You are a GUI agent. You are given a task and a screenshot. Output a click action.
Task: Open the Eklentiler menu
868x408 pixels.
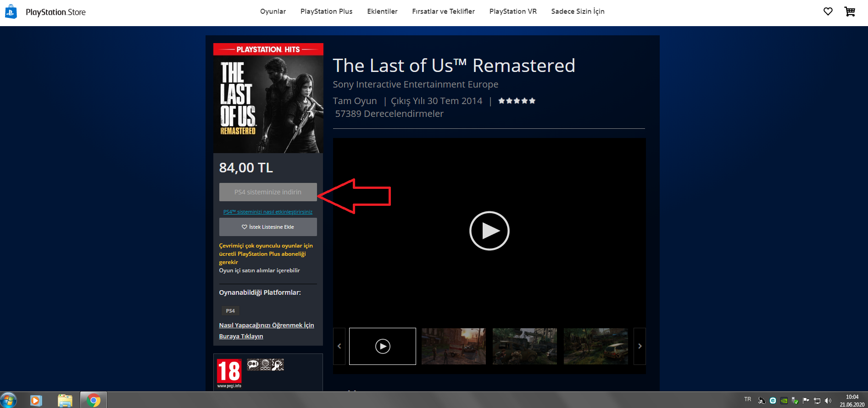(382, 11)
